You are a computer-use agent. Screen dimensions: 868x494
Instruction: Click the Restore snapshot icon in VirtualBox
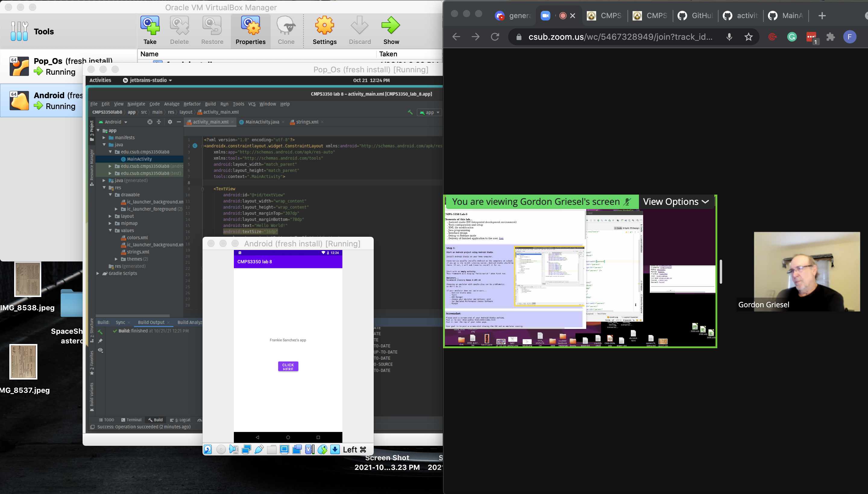click(212, 25)
